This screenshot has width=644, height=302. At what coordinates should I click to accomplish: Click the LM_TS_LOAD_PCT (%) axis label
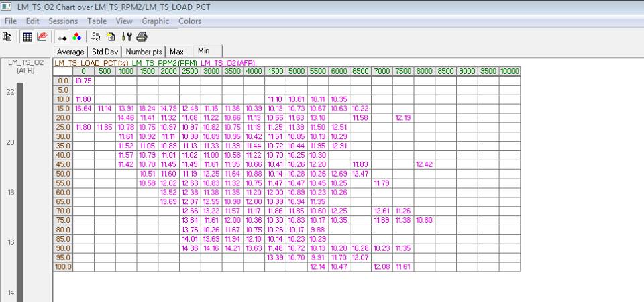coord(92,63)
